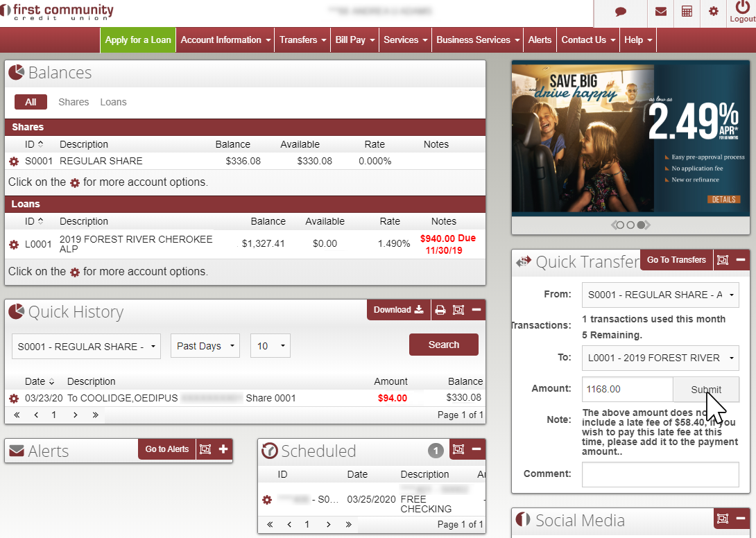Collapse the Scheduled panel
The width and height of the screenshot is (756, 538).
point(476,449)
